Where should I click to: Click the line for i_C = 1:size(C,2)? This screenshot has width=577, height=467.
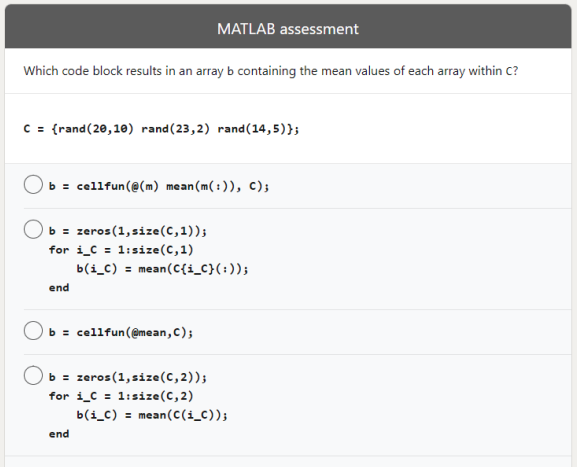click(x=121, y=396)
